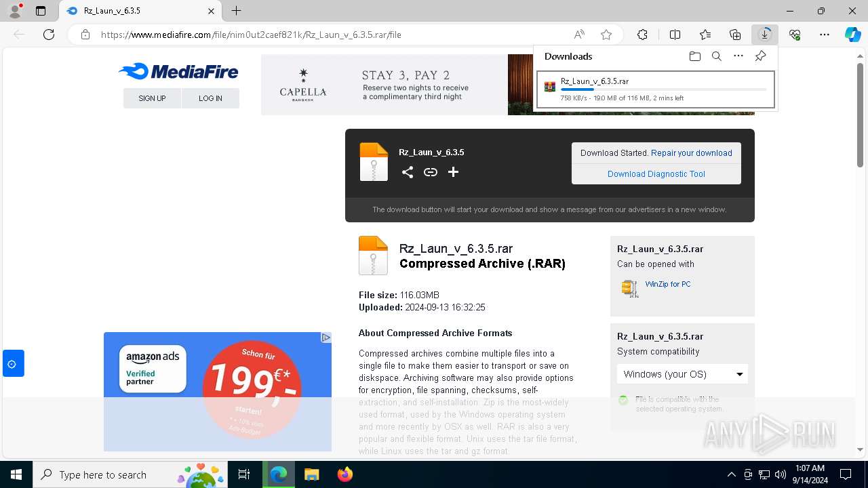Open the Capella Stay 3 Pay 2 ad

tap(384, 85)
